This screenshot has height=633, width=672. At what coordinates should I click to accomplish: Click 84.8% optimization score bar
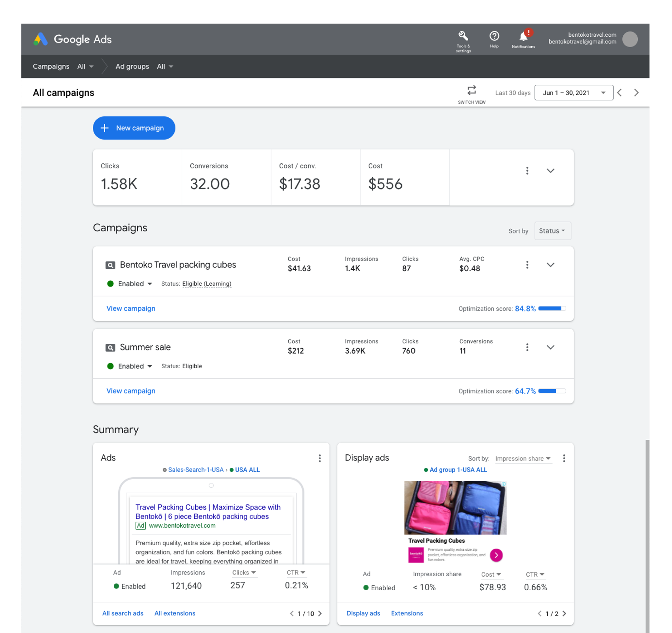click(552, 308)
